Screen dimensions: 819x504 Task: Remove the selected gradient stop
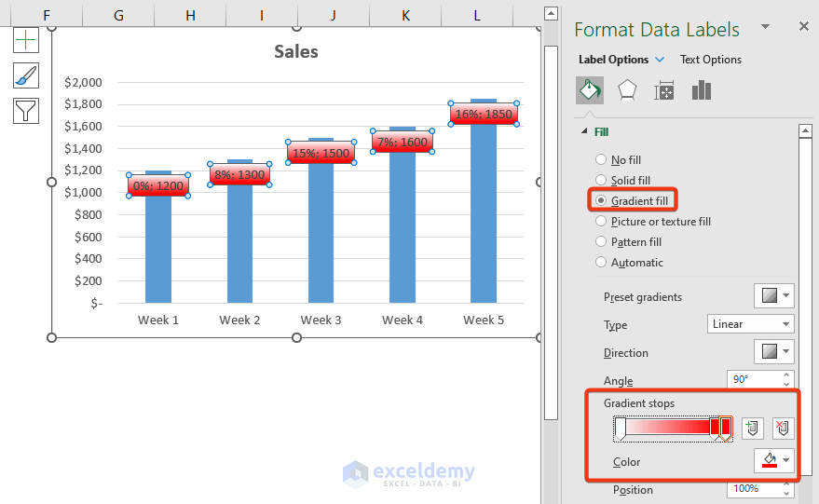783,429
